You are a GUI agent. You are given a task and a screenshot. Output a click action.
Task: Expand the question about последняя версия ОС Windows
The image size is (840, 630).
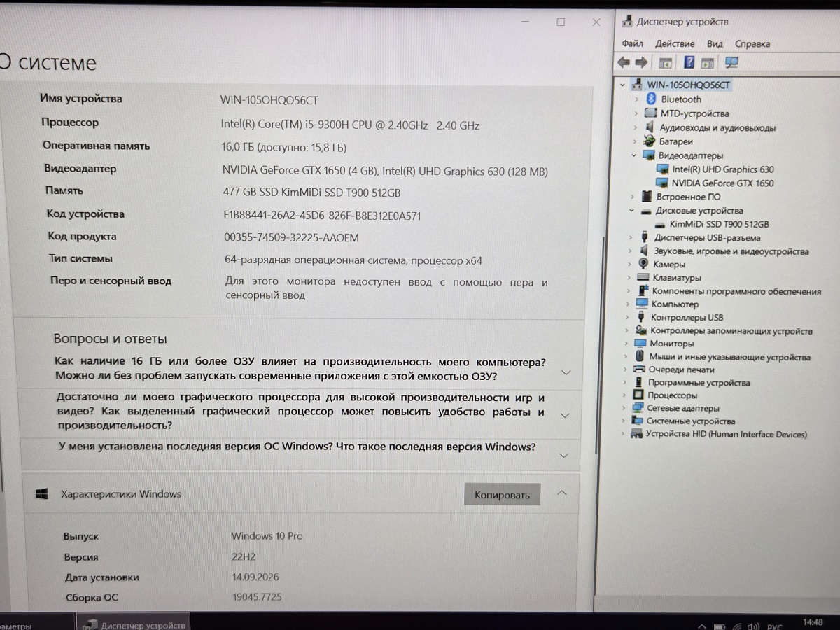point(564,456)
